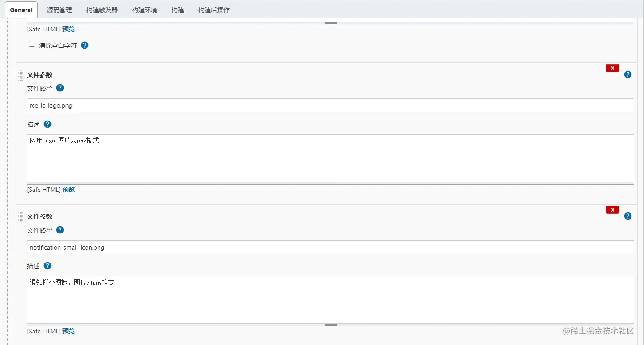The image size is (644, 345).
Task: Delete the rce_ic_logo.png file parameter
Action: tap(612, 68)
